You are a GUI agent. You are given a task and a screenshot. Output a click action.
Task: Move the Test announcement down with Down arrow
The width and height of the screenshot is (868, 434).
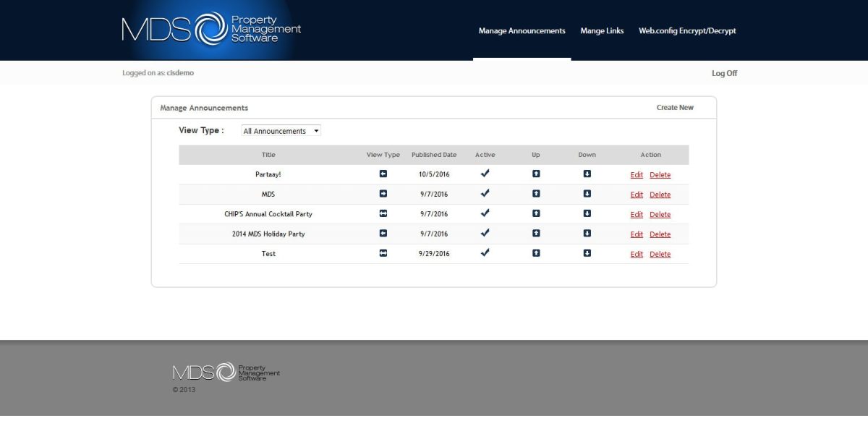coord(587,253)
